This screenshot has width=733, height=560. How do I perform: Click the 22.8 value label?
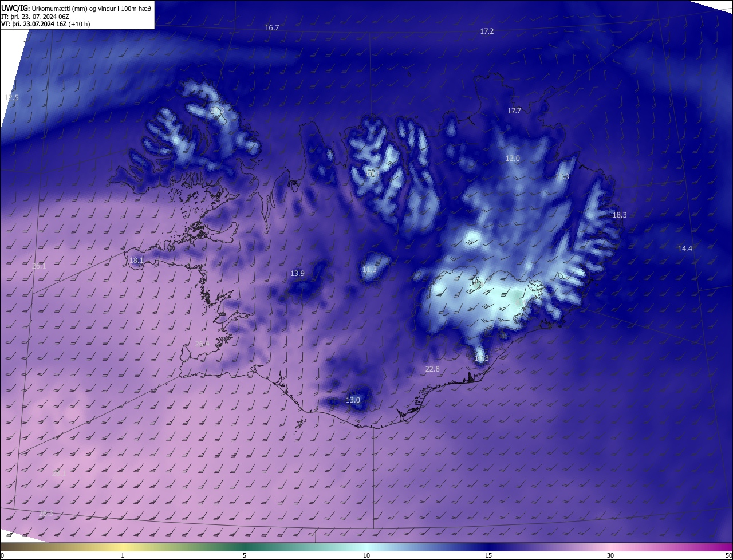[432, 369]
